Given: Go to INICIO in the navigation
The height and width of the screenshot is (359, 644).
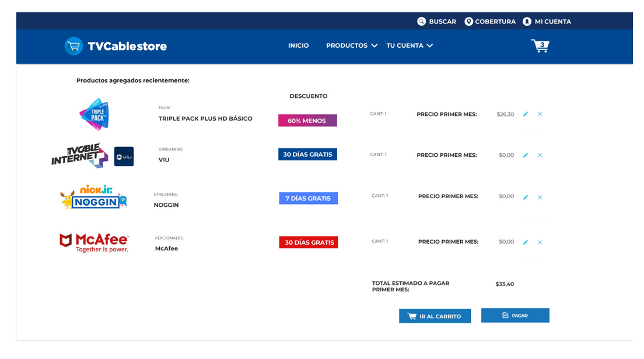Looking at the screenshot, I should 298,45.
